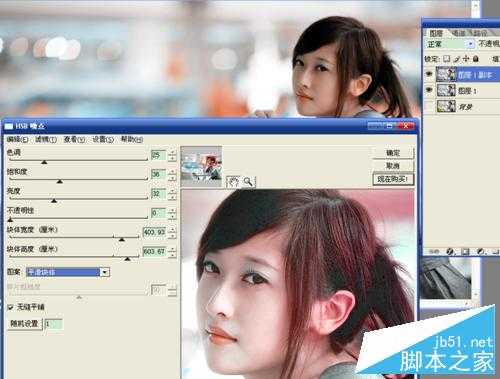Click the add layer mask icon at panel bottom
The height and width of the screenshot is (379, 500).
[466, 251]
